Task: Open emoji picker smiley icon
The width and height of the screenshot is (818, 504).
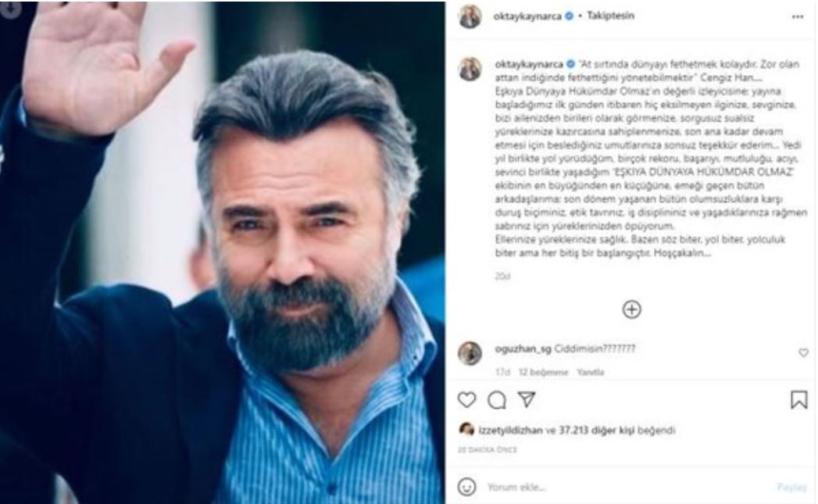Action: [x=467, y=486]
